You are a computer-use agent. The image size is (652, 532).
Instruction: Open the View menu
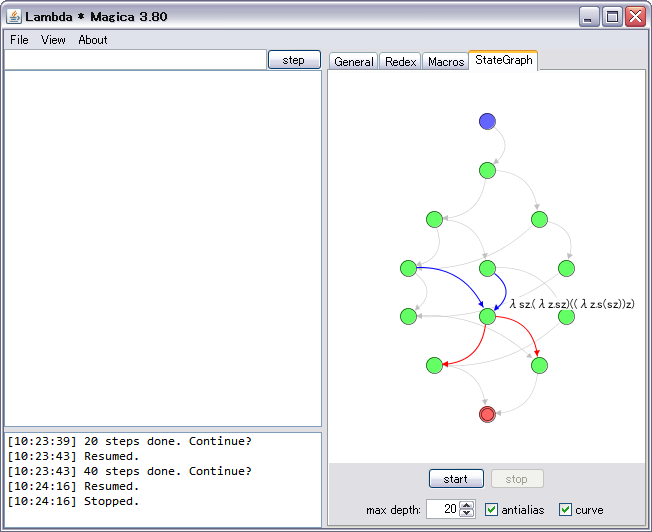(53, 40)
